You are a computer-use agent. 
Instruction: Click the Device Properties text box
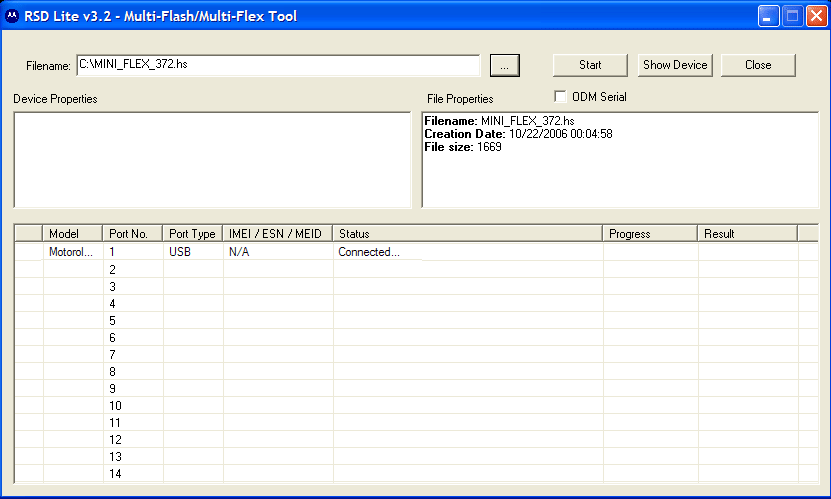[x=212, y=159]
